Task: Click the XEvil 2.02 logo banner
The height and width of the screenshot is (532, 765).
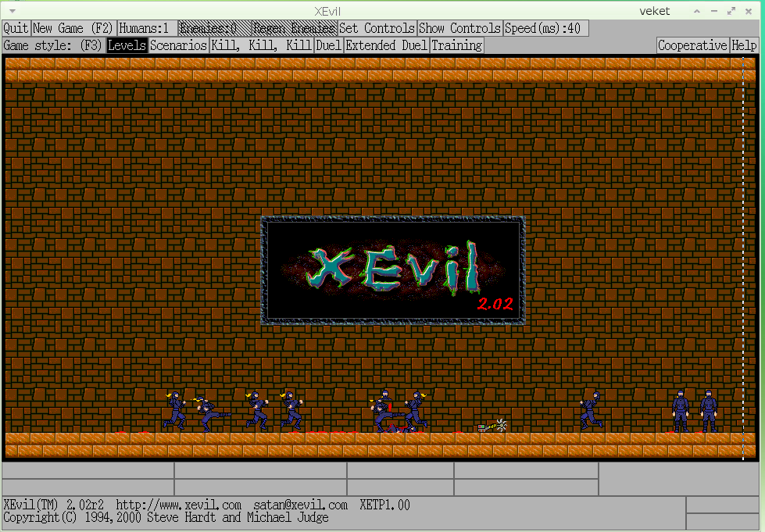Action: 393,270
